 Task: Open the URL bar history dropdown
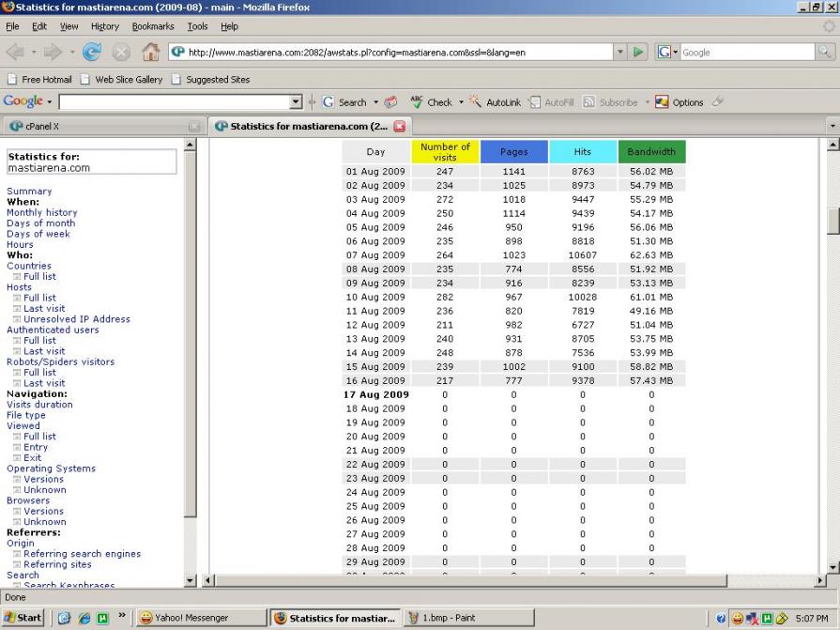(619, 53)
